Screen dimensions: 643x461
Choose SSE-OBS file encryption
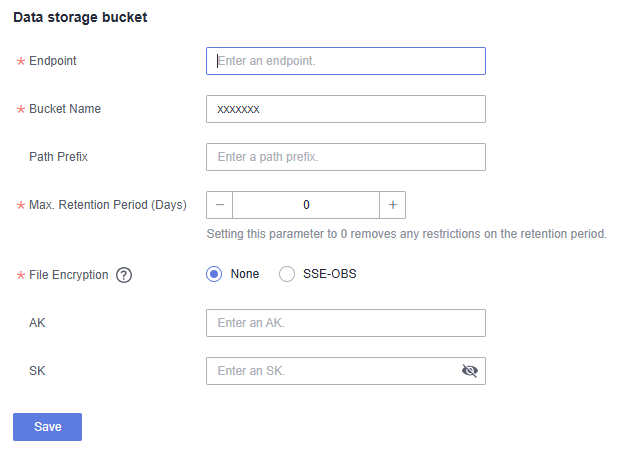pyautogui.click(x=287, y=274)
